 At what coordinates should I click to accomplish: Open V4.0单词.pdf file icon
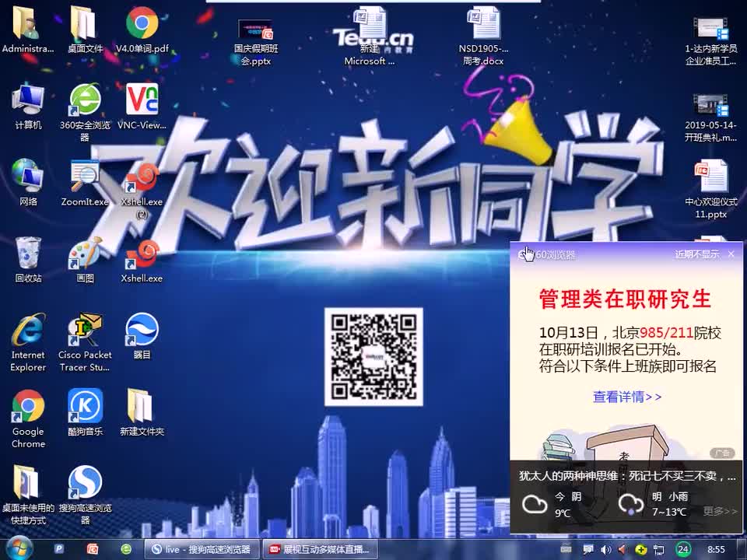click(142, 30)
